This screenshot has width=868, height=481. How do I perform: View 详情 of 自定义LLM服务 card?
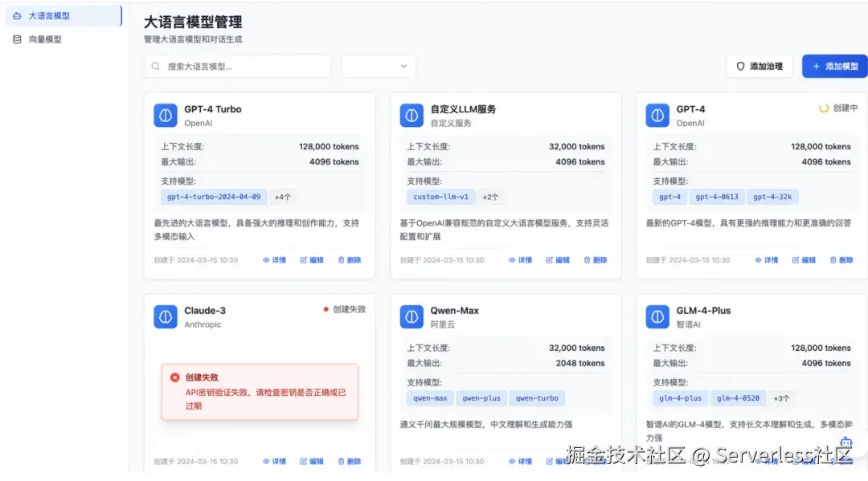520,260
